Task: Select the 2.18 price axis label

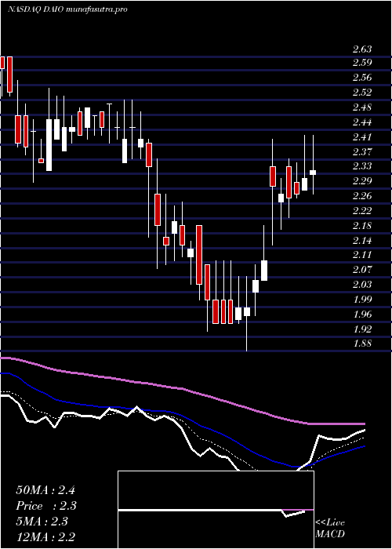Action: click(362, 226)
